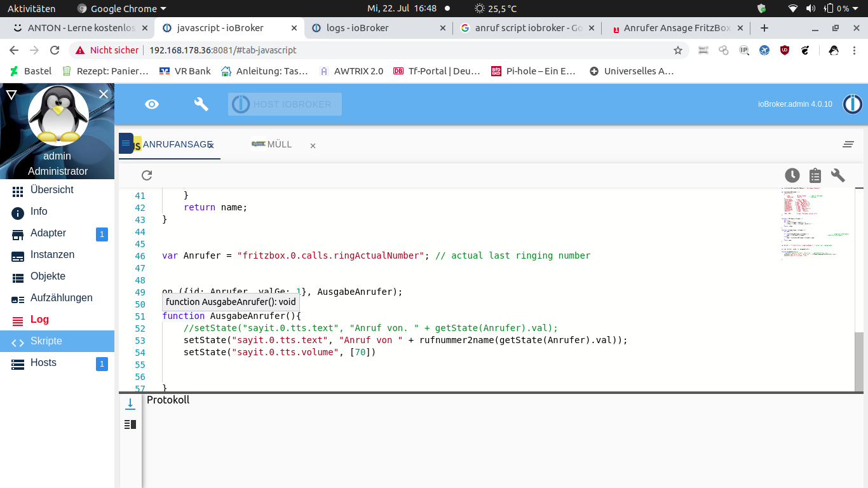The image size is (868, 488).
Task: Click the HOST IOBROKER button
Action: pyautogui.click(x=285, y=104)
